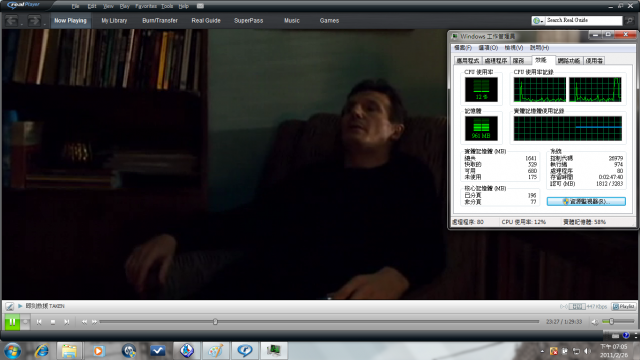Open the SuperPass tab

[249, 20]
